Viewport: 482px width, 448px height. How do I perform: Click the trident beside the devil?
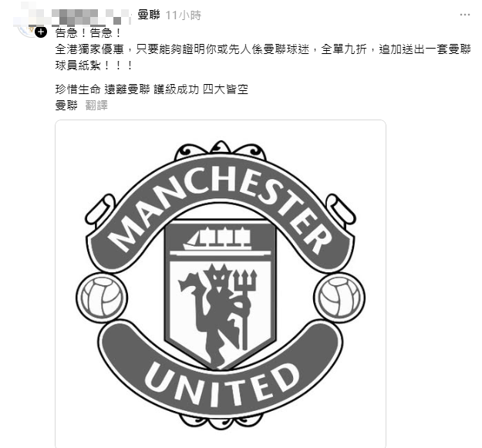point(245,308)
